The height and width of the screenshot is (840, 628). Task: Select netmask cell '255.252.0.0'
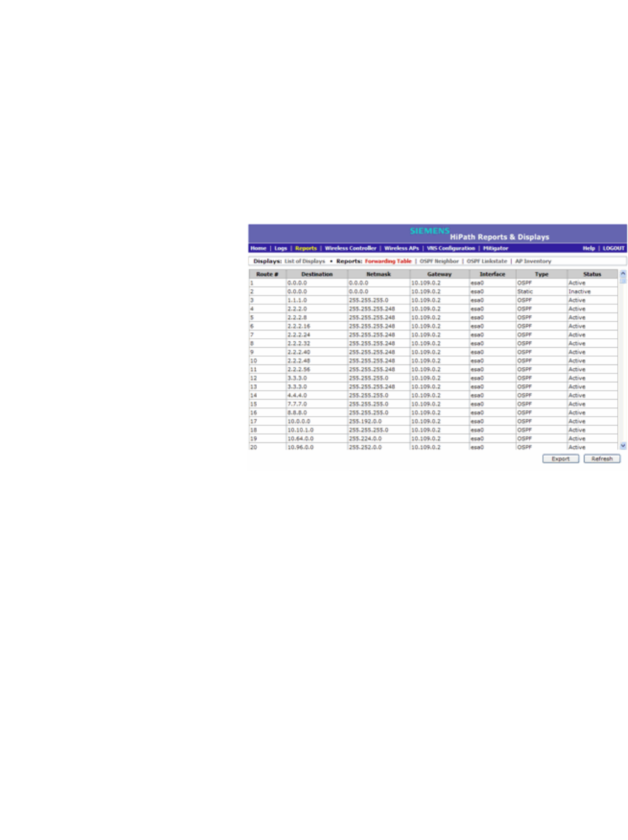pos(378,447)
